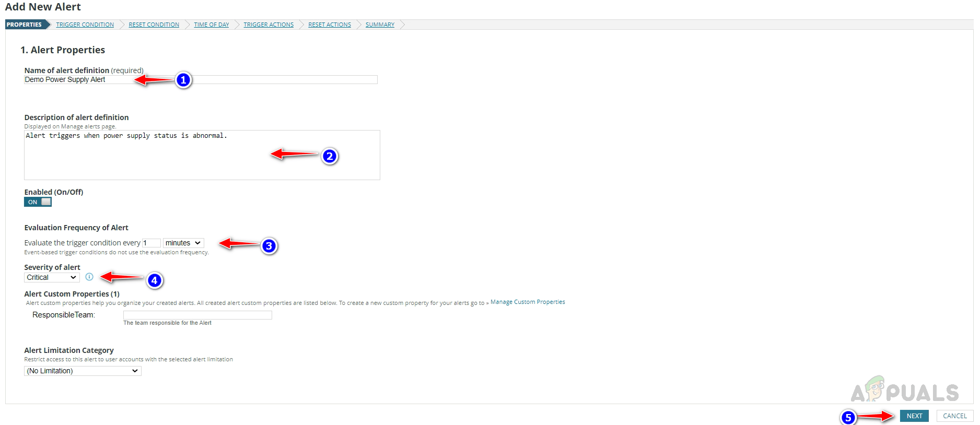This screenshot has width=980, height=425.
Task: Jump to the Summary step
Action: coord(380,25)
